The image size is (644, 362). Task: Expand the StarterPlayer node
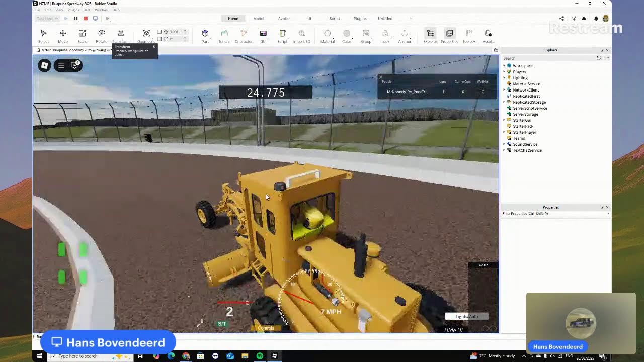click(x=504, y=132)
